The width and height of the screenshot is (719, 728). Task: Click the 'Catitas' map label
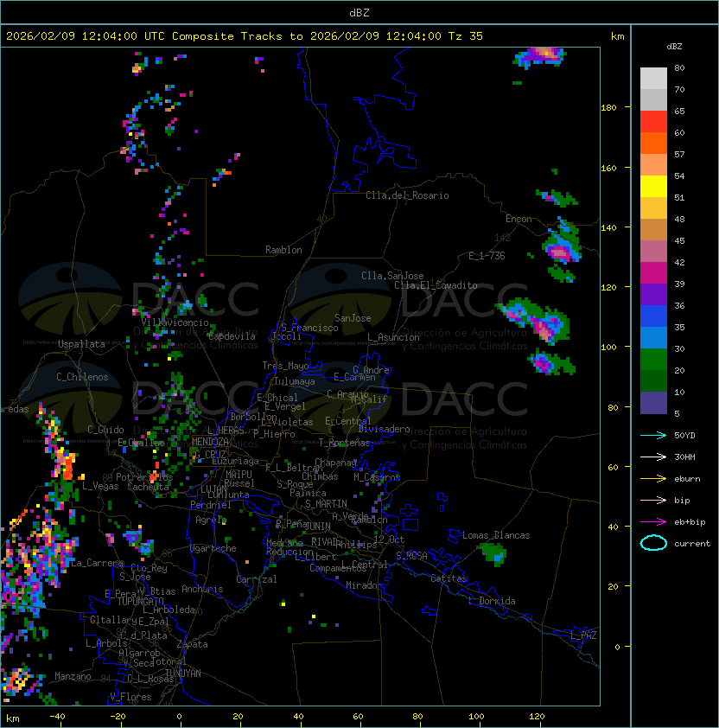[449, 578]
